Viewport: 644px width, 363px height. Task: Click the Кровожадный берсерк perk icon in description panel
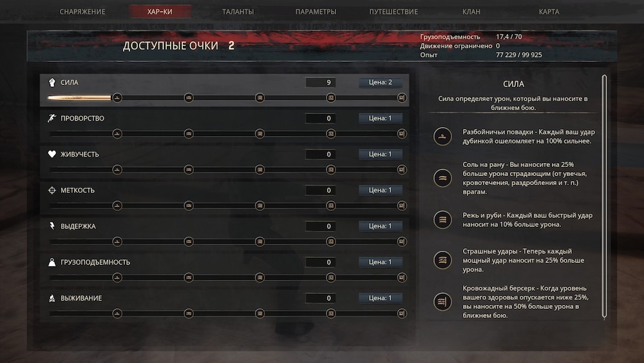pyautogui.click(x=442, y=302)
